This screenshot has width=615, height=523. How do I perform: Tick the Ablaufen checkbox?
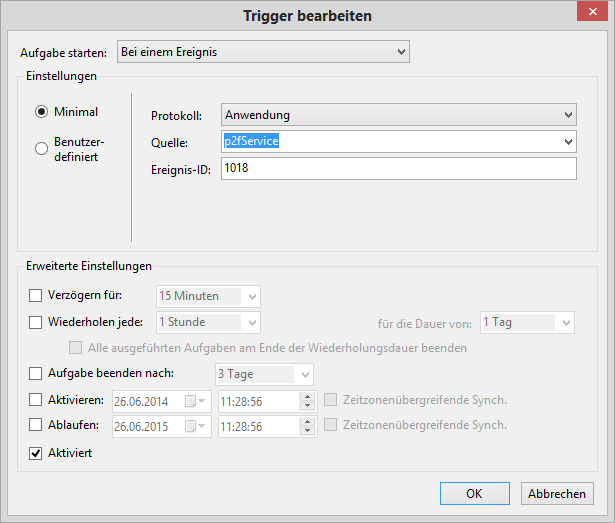click(36, 425)
